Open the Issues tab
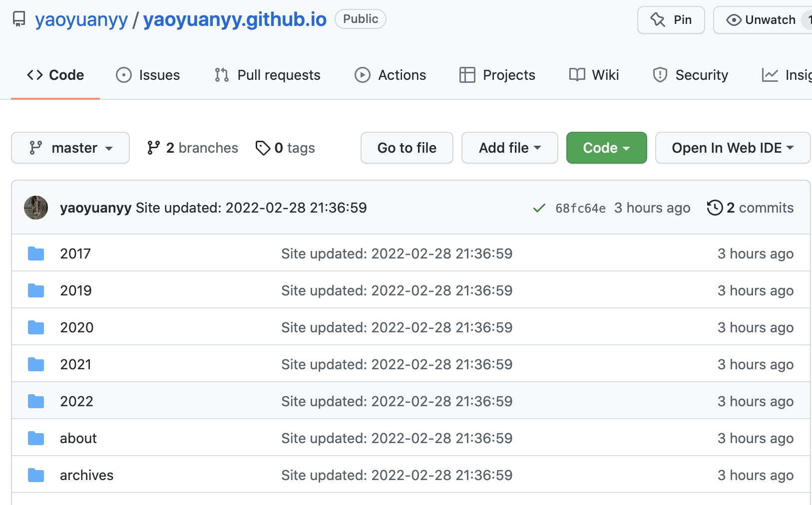The height and width of the screenshot is (505, 812). point(148,75)
